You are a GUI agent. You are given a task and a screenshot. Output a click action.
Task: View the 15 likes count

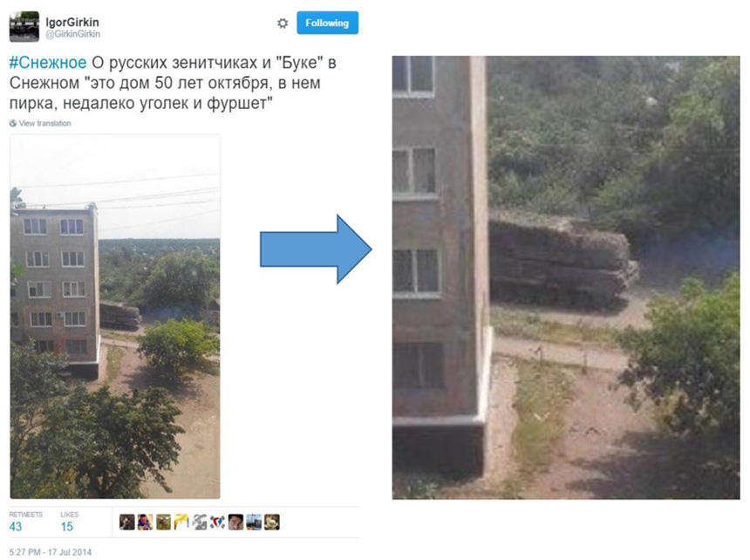coord(67,527)
